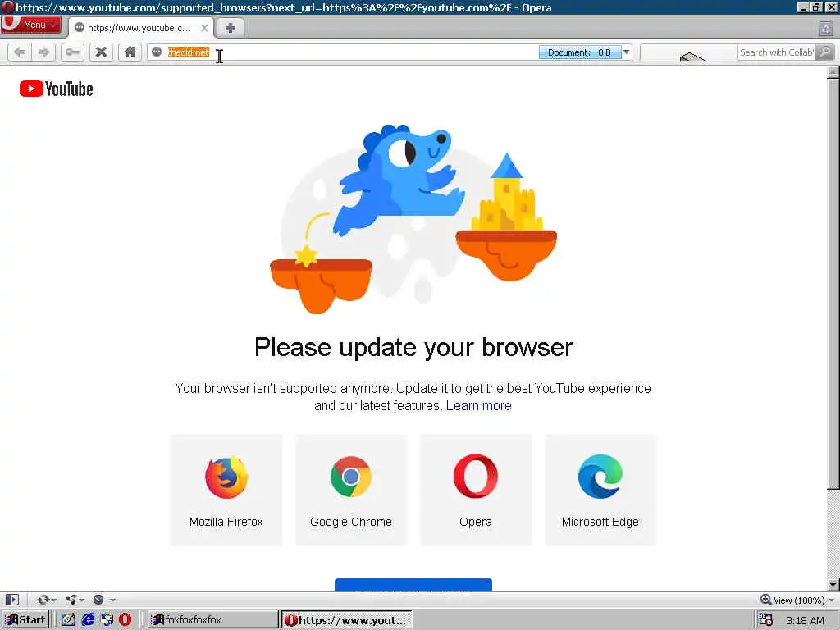Image resolution: width=840 pixels, height=630 pixels.
Task: Click the vertical scrollbar down arrow
Action: [x=833, y=584]
